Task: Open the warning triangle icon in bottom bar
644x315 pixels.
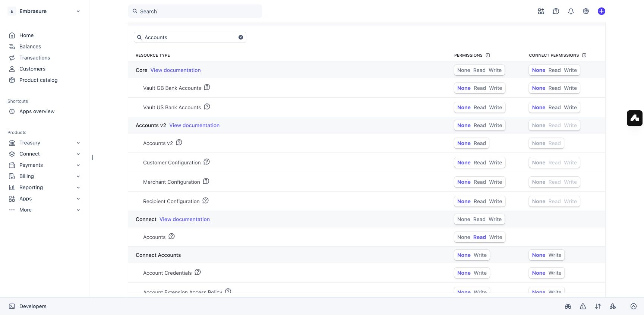Action: point(583,306)
